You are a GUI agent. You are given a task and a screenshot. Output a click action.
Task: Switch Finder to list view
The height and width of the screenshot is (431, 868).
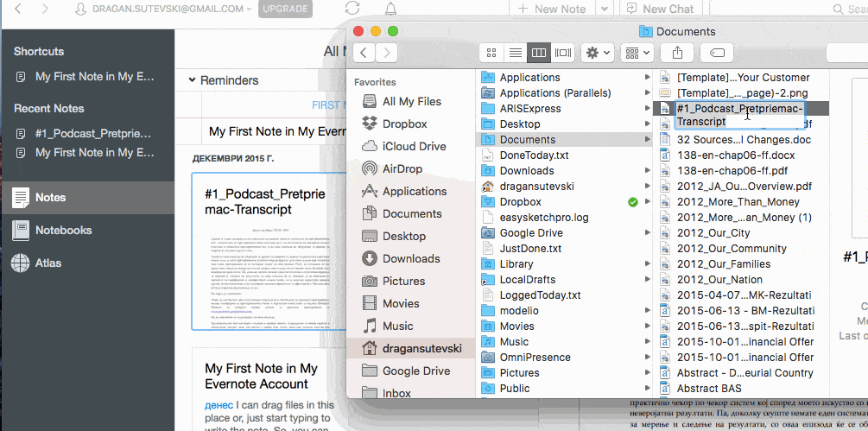point(515,53)
